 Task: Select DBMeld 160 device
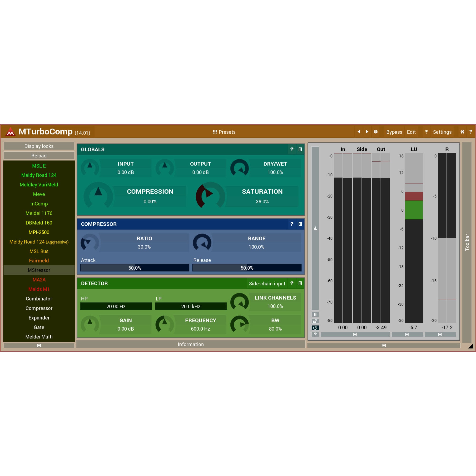39,223
